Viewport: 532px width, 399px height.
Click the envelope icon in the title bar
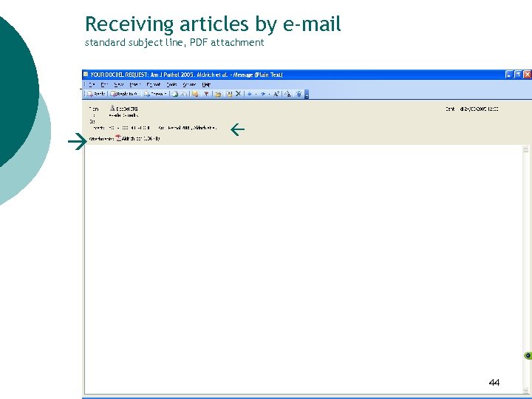(86, 74)
